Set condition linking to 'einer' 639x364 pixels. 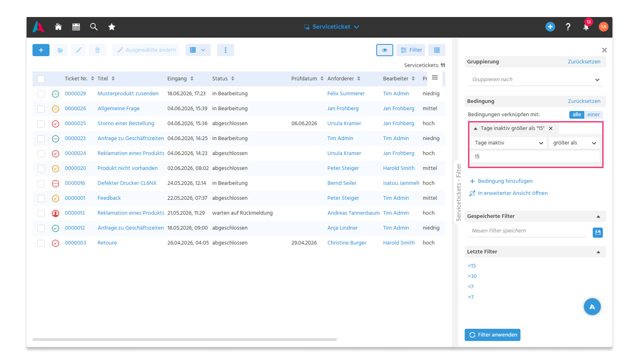click(593, 115)
